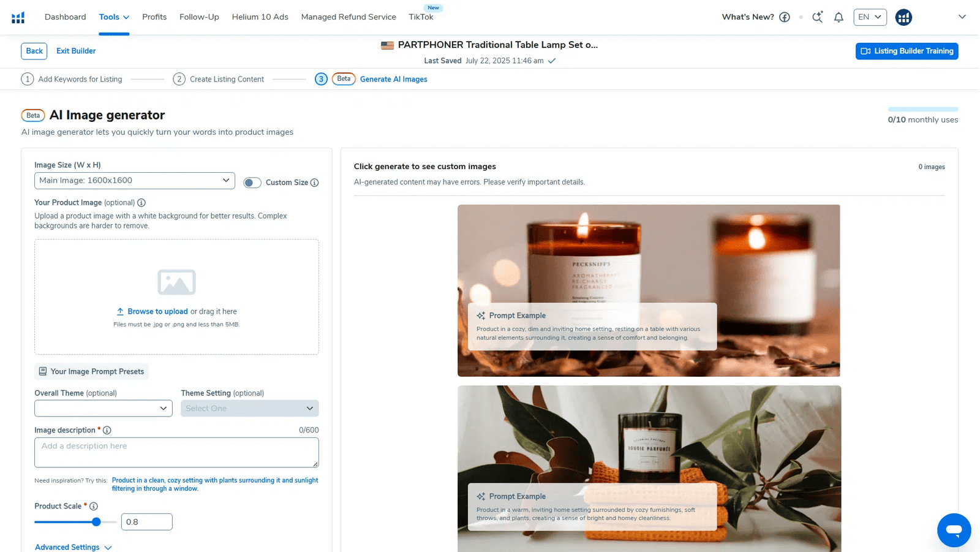This screenshot has height=552, width=980.
Task: Enable the Custom Size toggle
Action: [252, 183]
